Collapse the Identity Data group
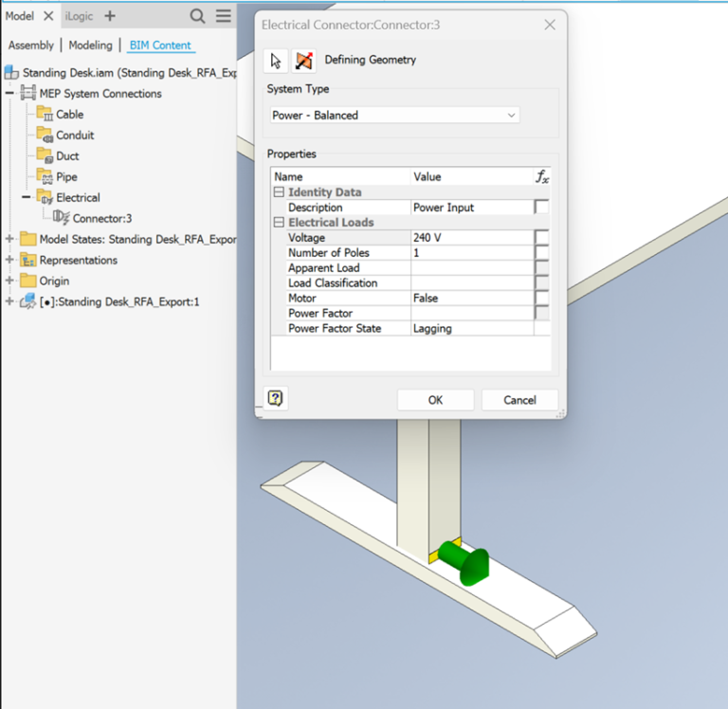The image size is (728, 709). [x=279, y=191]
